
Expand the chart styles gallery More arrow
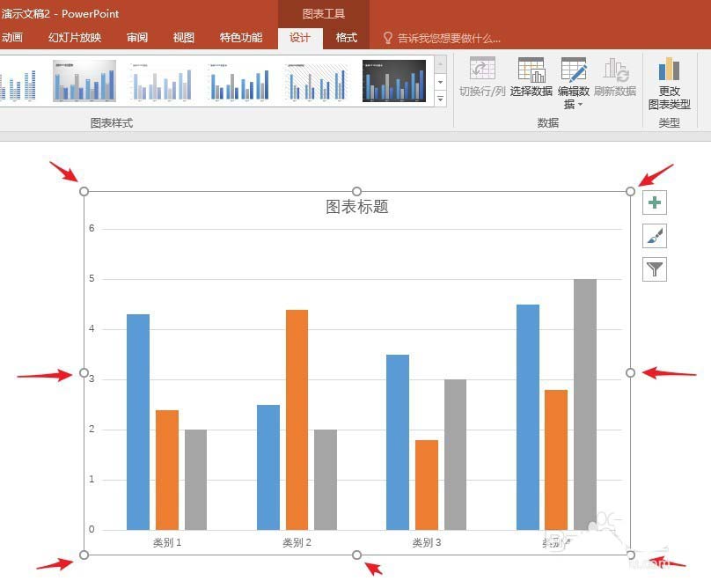(x=440, y=99)
